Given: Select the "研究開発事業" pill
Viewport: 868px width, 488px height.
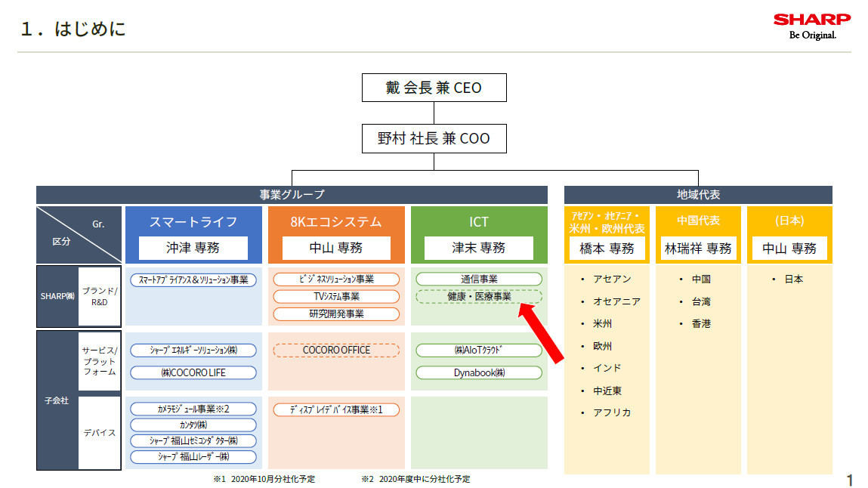Looking at the screenshot, I should pyautogui.click(x=336, y=313).
